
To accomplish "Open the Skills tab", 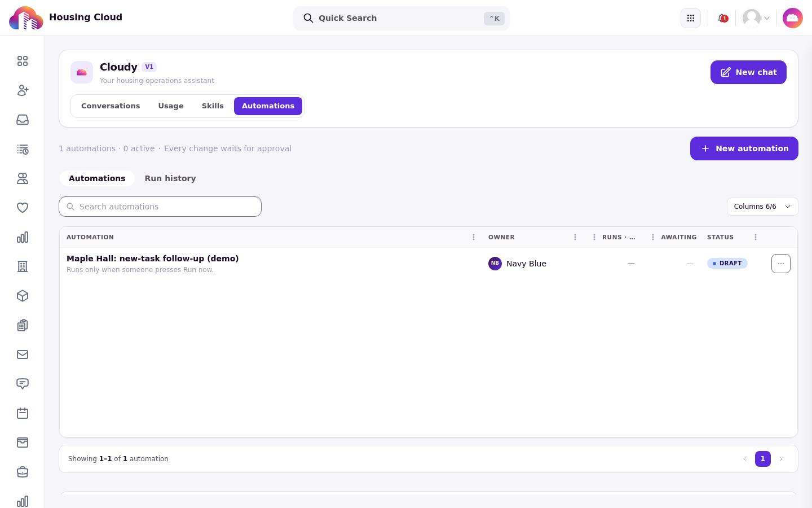I will [213, 106].
